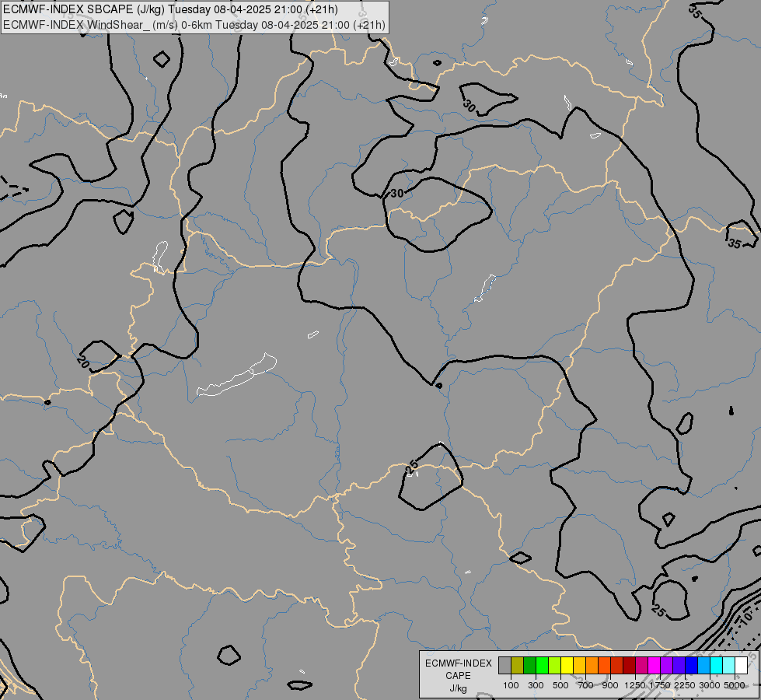Click the legend value 1750
The width and height of the screenshot is (761, 700).
click(660, 685)
